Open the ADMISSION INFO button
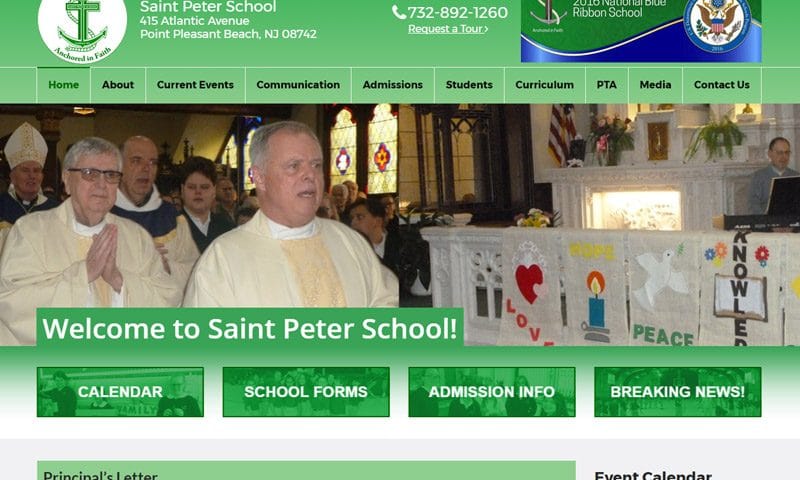 pyautogui.click(x=492, y=392)
